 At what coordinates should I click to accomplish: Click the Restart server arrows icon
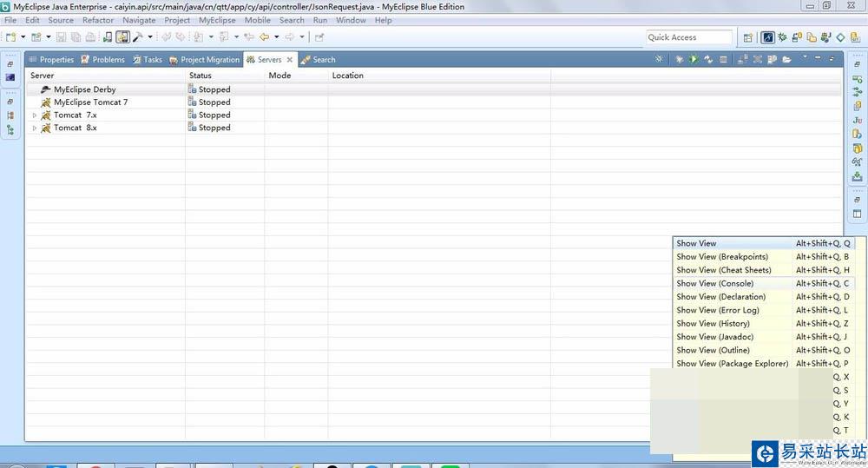[x=708, y=59]
